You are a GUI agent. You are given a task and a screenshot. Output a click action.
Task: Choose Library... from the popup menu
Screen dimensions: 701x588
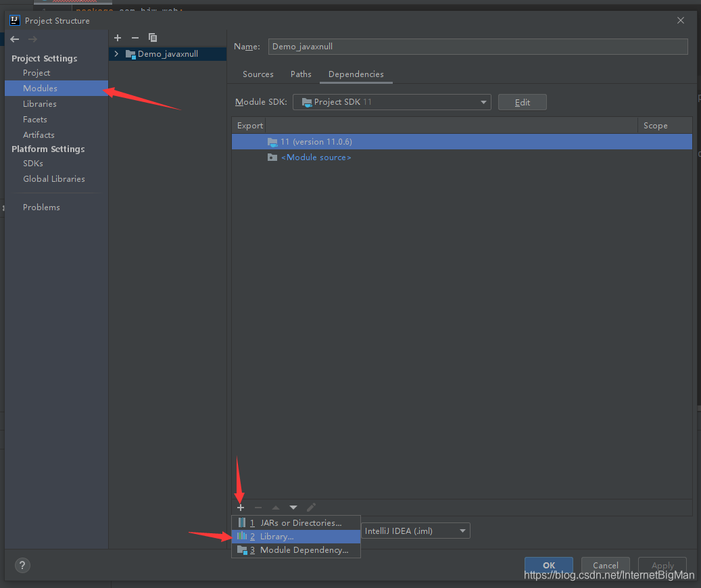pos(296,537)
